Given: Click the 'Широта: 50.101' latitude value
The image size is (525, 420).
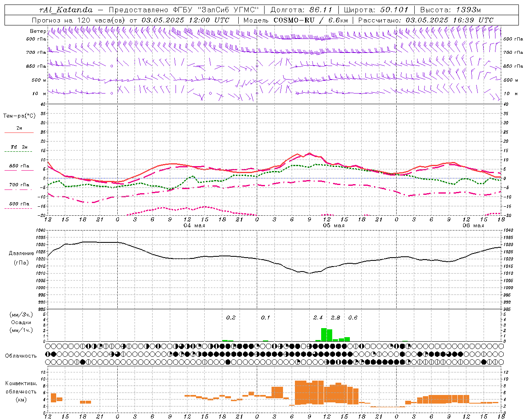Looking at the screenshot, I should [x=376, y=10].
